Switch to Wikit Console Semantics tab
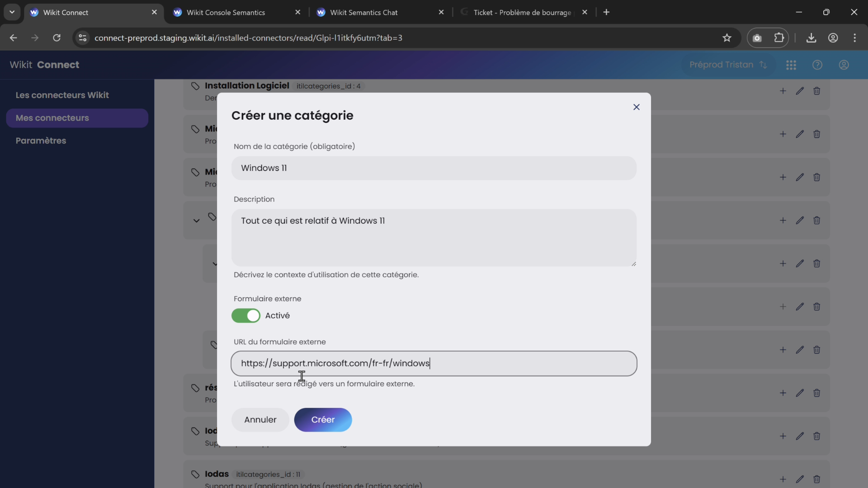The width and height of the screenshot is (868, 488). 226,13
